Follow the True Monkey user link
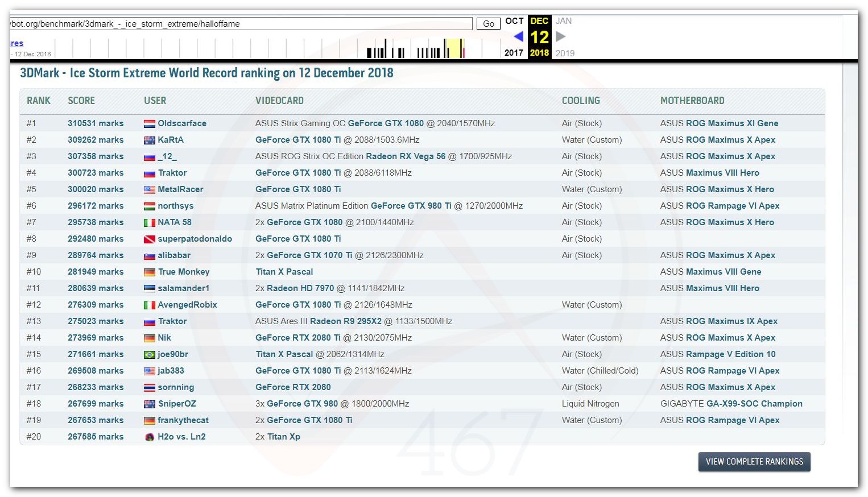The height and width of the screenshot is (497, 868). pyautogui.click(x=184, y=272)
